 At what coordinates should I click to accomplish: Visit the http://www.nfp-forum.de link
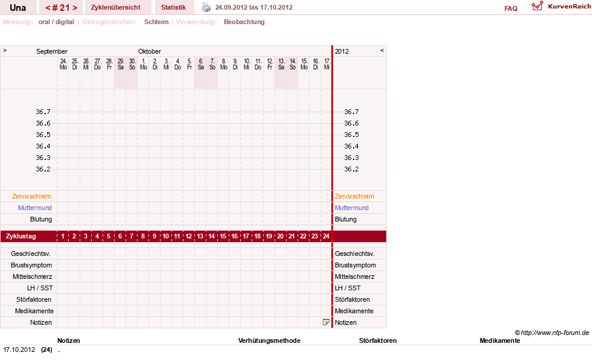point(555,333)
